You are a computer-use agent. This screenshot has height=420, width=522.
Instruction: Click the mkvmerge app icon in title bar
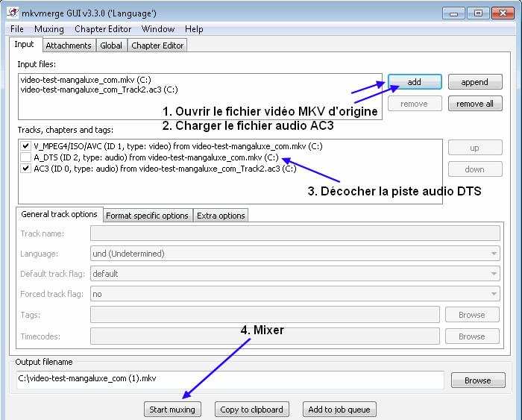(x=13, y=13)
